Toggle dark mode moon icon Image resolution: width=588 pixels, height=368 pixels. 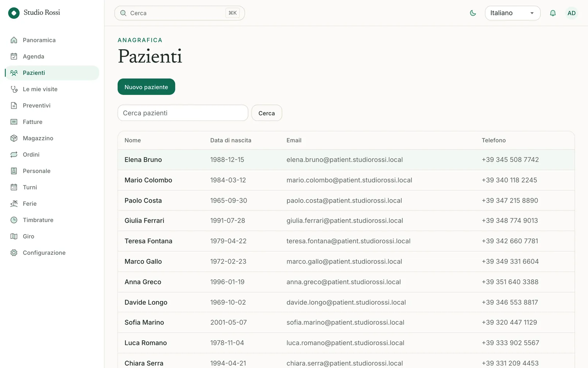473,13
